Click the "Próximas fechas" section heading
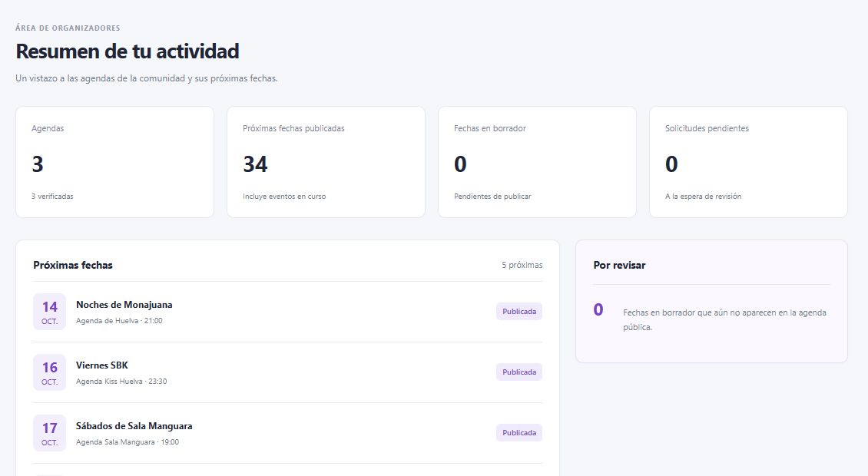 (73, 265)
